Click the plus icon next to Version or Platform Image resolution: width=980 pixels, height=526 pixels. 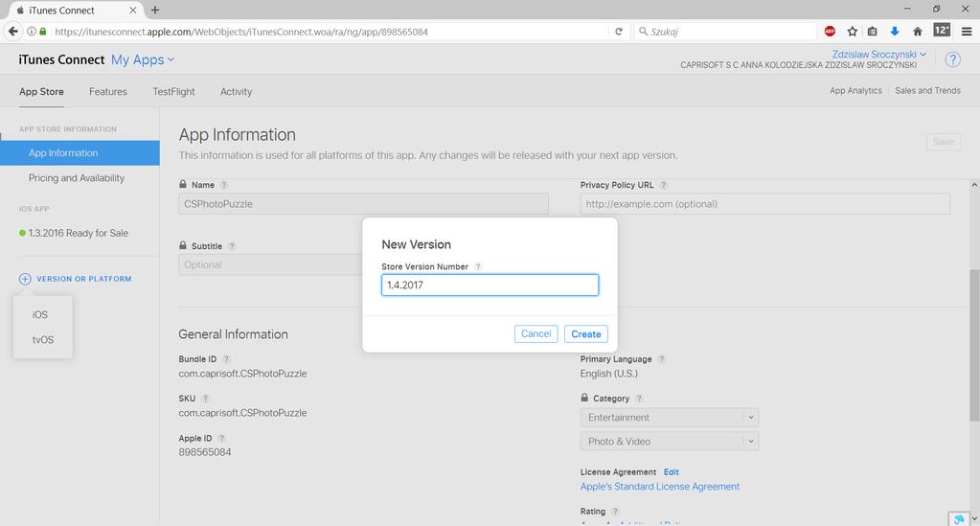pyautogui.click(x=25, y=279)
